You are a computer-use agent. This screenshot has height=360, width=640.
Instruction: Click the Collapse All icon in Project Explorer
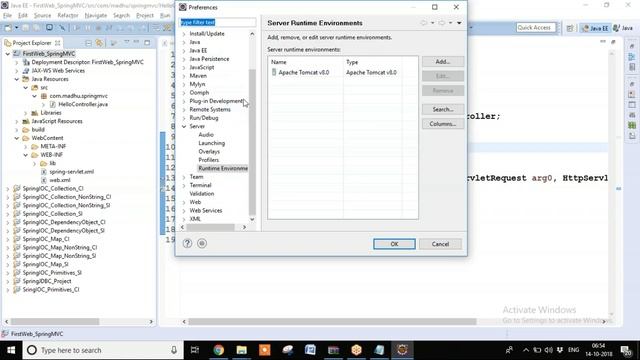tap(89, 43)
